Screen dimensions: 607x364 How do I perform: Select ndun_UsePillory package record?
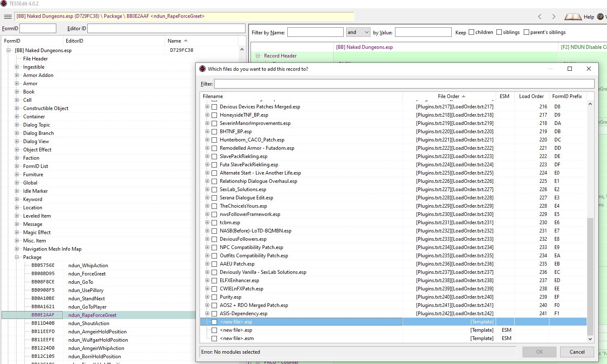(86, 290)
